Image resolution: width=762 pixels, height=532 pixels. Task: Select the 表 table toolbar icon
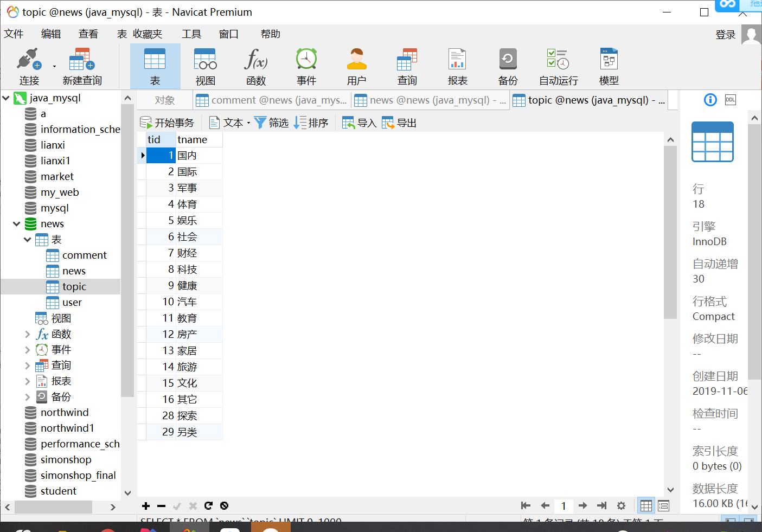(155, 67)
